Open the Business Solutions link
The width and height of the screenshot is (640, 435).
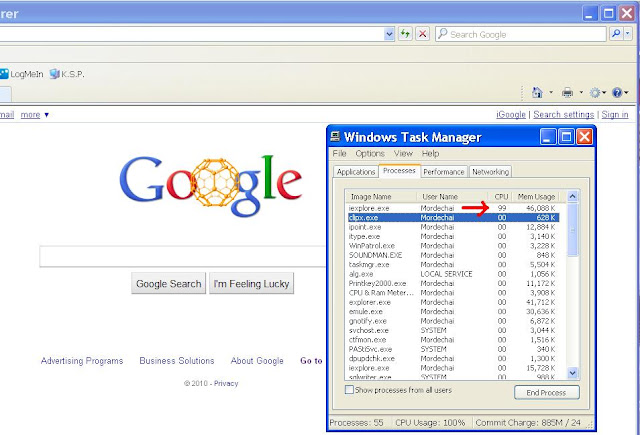point(177,361)
